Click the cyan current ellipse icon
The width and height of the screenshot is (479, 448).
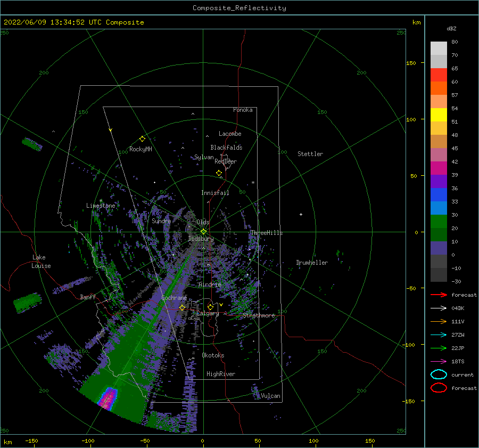tap(439, 374)
